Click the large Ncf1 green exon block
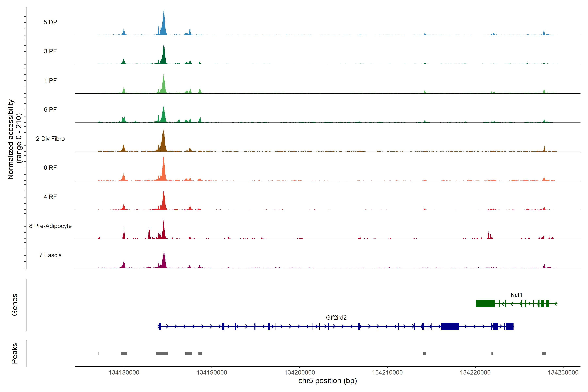The height and width of the screenshot is (392, 588). tap(485, 303)
